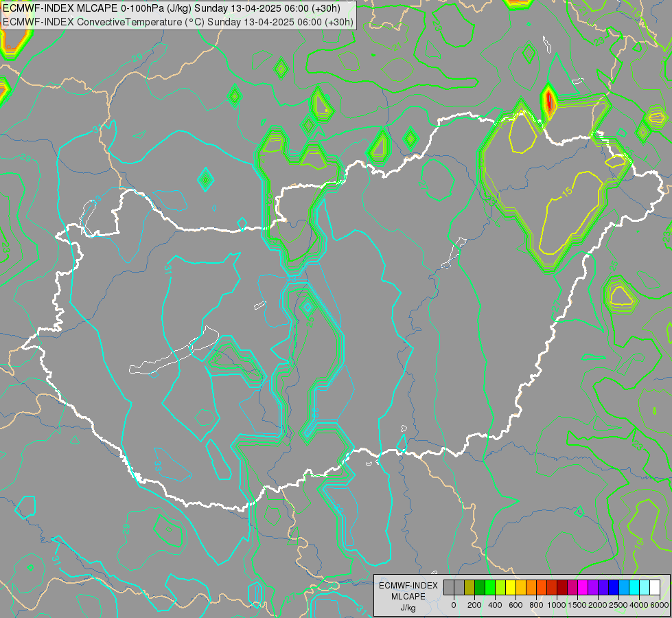Click the red swatch left of 1000 tick

tap(552, 588)
